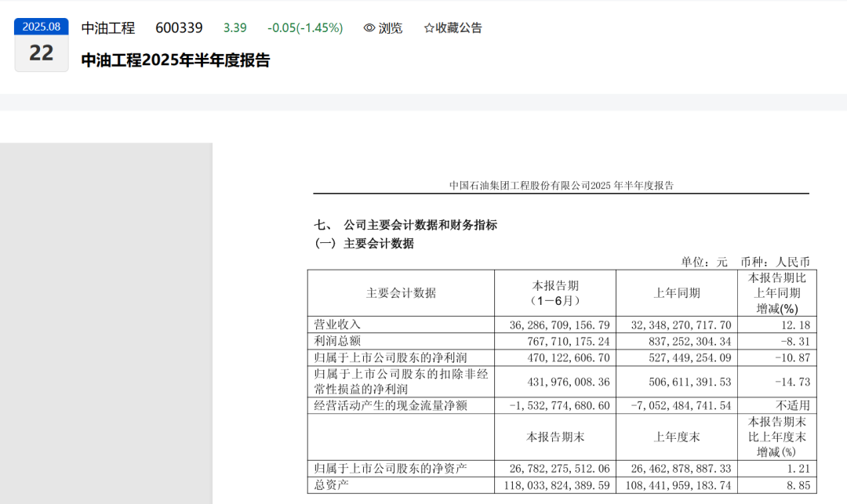847x504 pixels.
Task: Click the 单位：元 币种：人民币 note
Action: tap(746, 263)
